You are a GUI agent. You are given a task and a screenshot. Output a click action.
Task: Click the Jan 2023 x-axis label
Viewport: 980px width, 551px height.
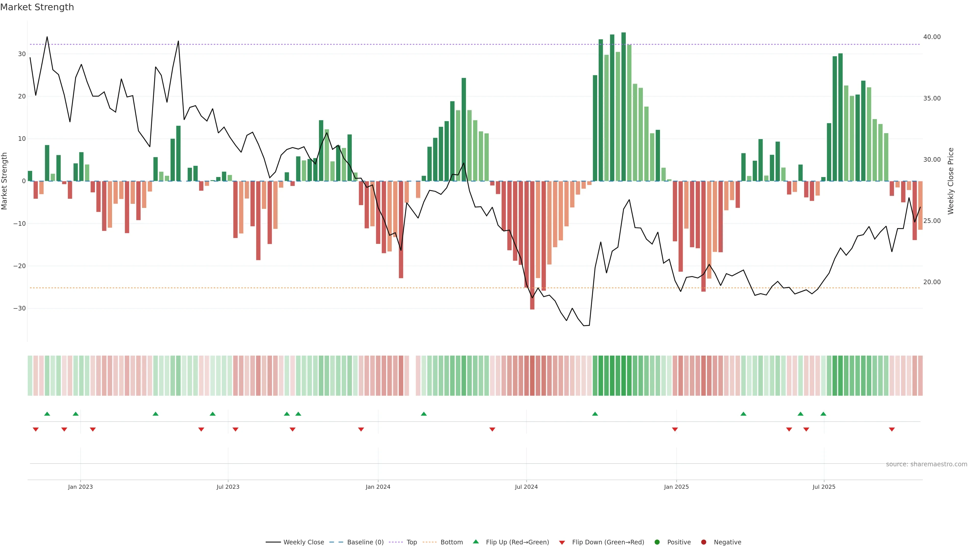(80, 487)
